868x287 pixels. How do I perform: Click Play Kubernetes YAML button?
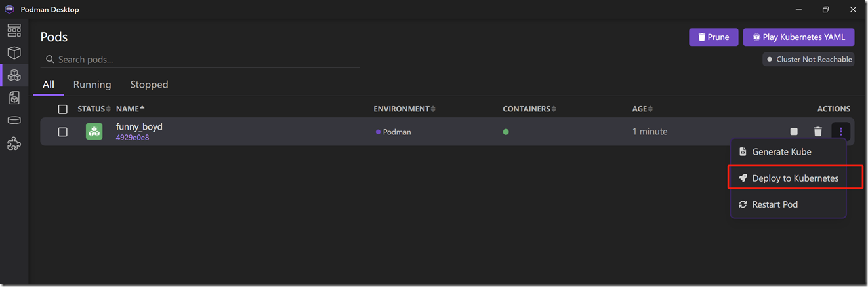click(x=798, y=37)
